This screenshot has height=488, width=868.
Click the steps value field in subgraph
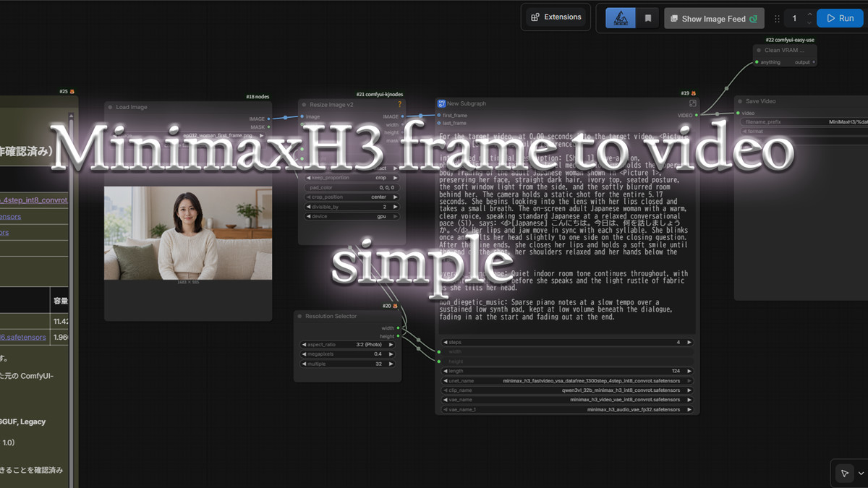568,342
